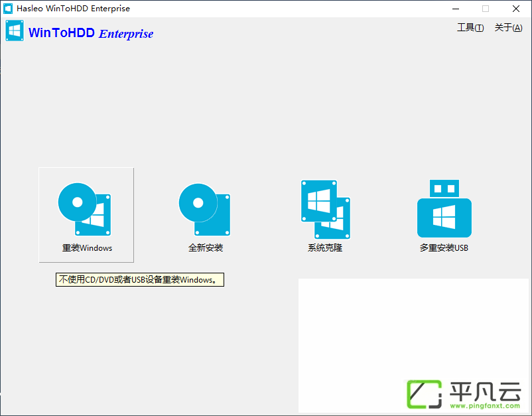
Task: Open the 关于(A) menu
Action: [508, 27]
